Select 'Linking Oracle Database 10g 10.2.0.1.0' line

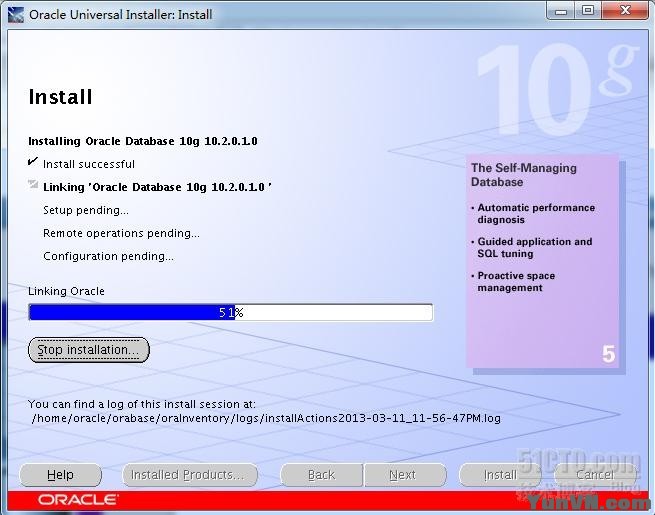pos(157,187)
